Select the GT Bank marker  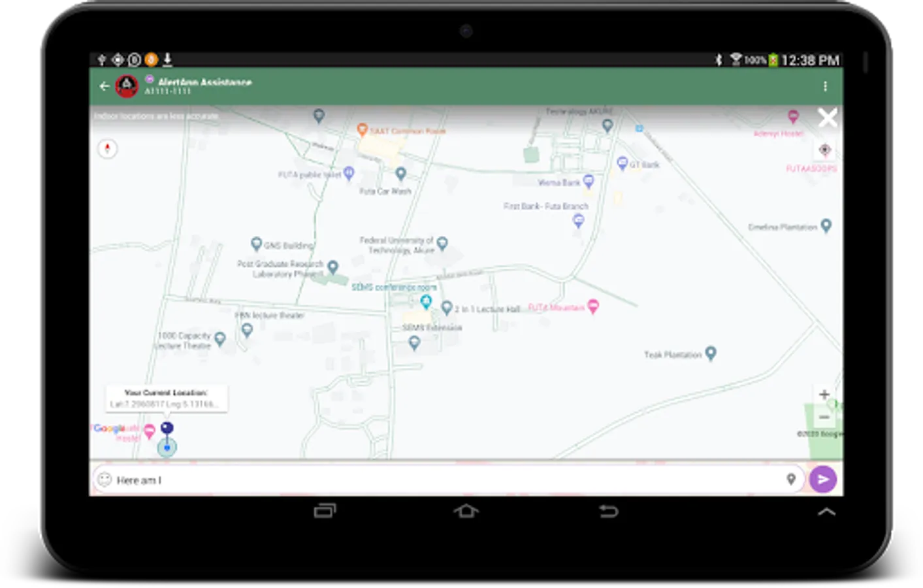coord(623,163)
